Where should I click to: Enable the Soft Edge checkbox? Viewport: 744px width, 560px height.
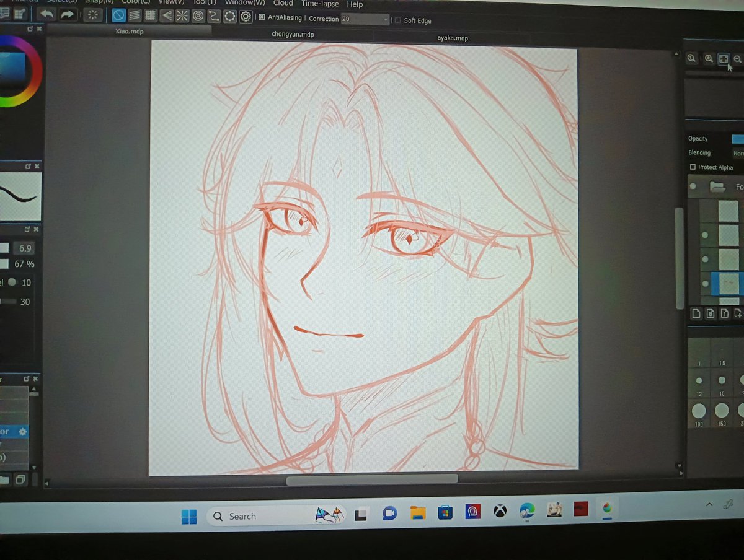coord(397,20)
